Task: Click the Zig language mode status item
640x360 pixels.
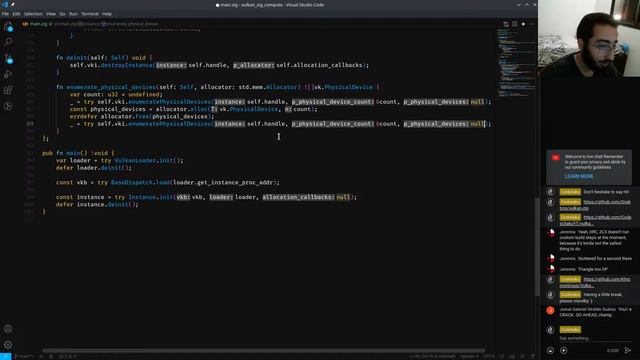Action: (x=511, y=356)
